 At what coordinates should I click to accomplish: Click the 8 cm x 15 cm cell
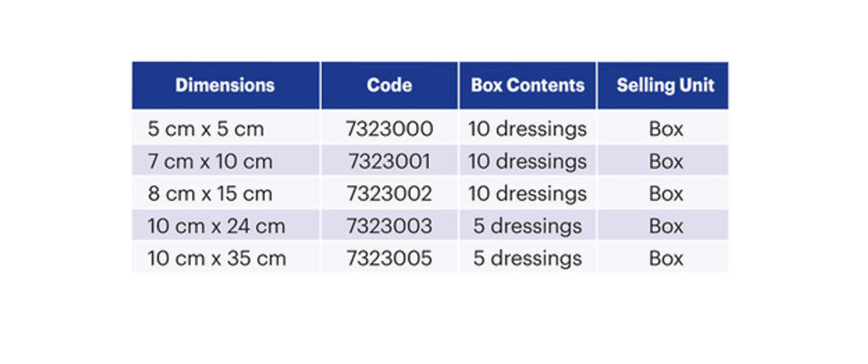(210, 194)
